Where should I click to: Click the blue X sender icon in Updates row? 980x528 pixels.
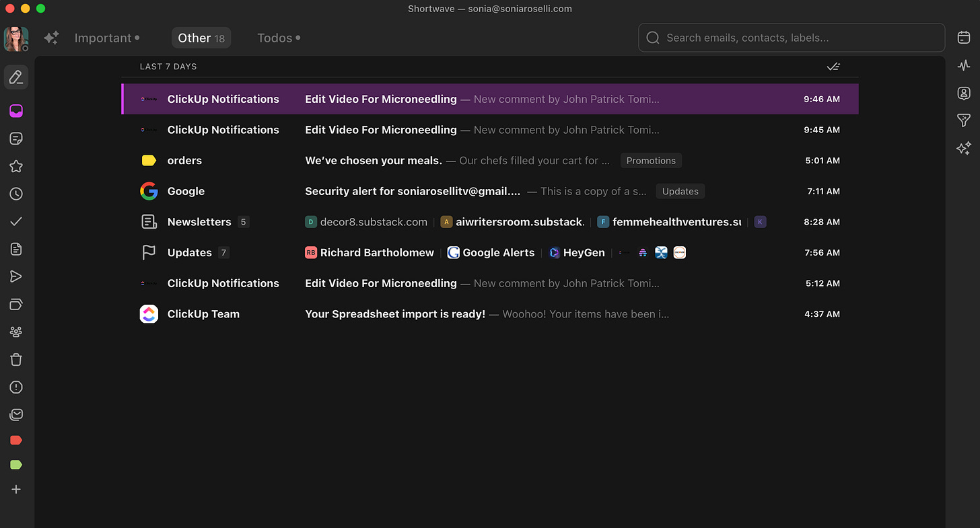(x=661, y=253)
